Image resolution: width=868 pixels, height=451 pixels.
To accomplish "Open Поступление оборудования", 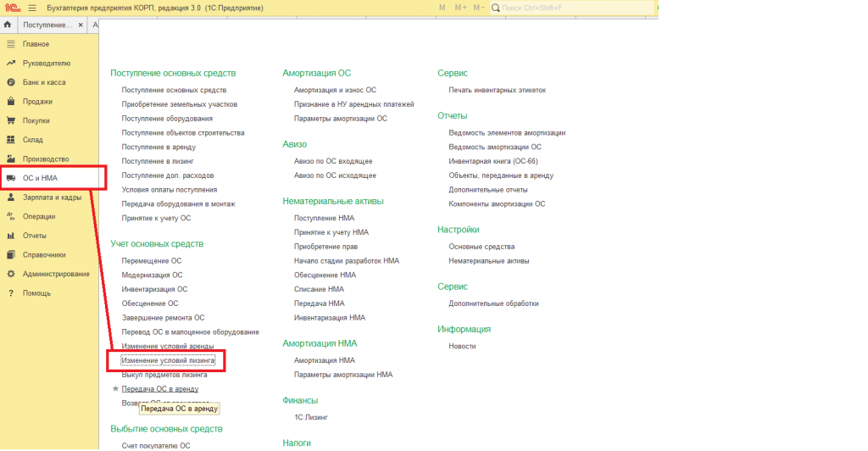I will [x=167, y=119].
